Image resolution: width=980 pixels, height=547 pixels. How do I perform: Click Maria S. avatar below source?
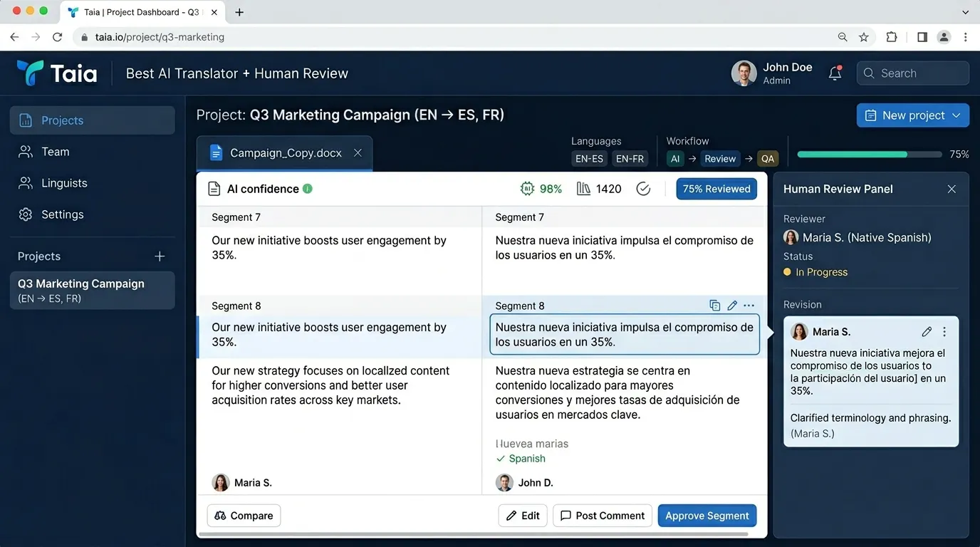pos(221,483)
